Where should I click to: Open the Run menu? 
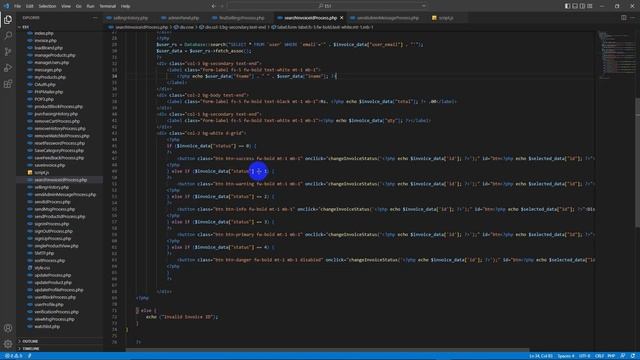[x=90, y=6]
